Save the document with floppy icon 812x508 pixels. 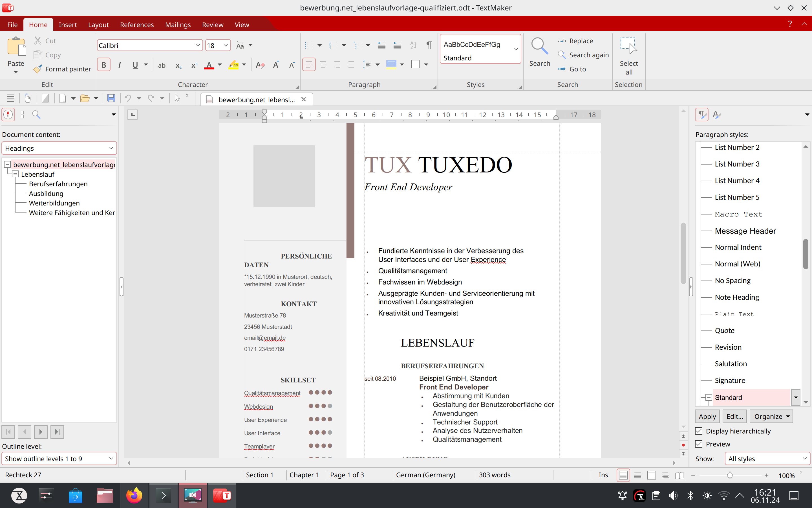111,98
